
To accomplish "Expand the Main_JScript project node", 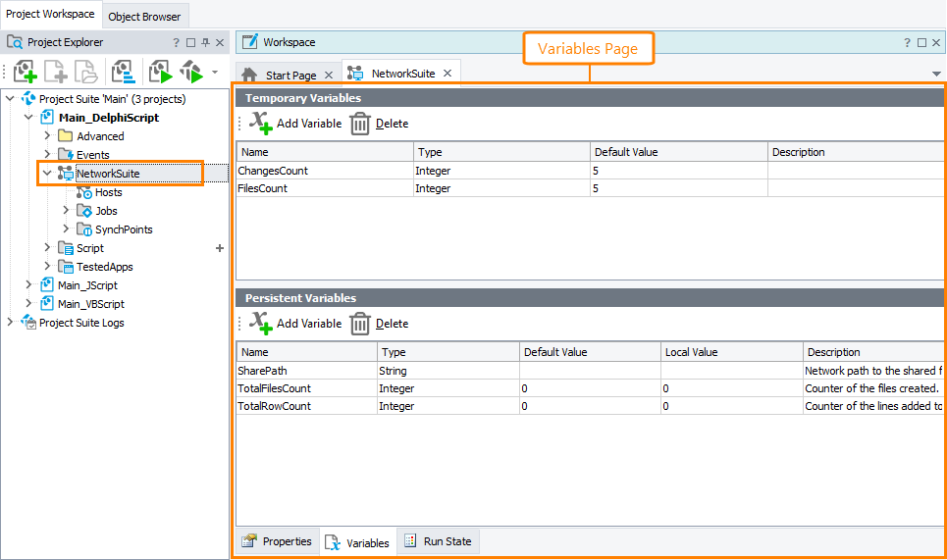I will (28, 285).
